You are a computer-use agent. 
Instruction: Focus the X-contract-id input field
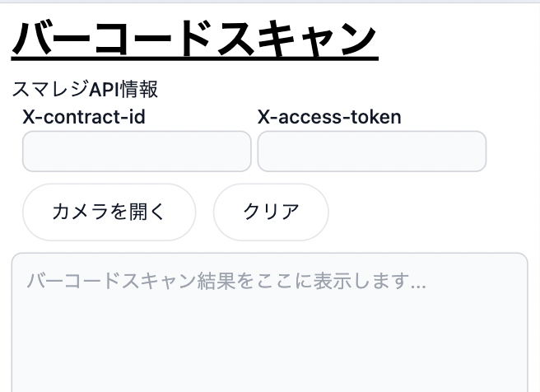(x=137, y=152)
